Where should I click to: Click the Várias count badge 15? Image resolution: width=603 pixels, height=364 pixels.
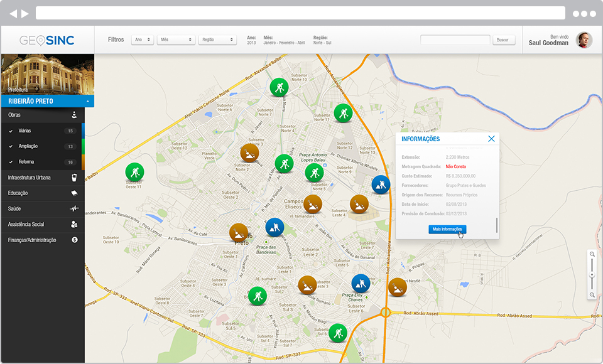coord(70,131)
